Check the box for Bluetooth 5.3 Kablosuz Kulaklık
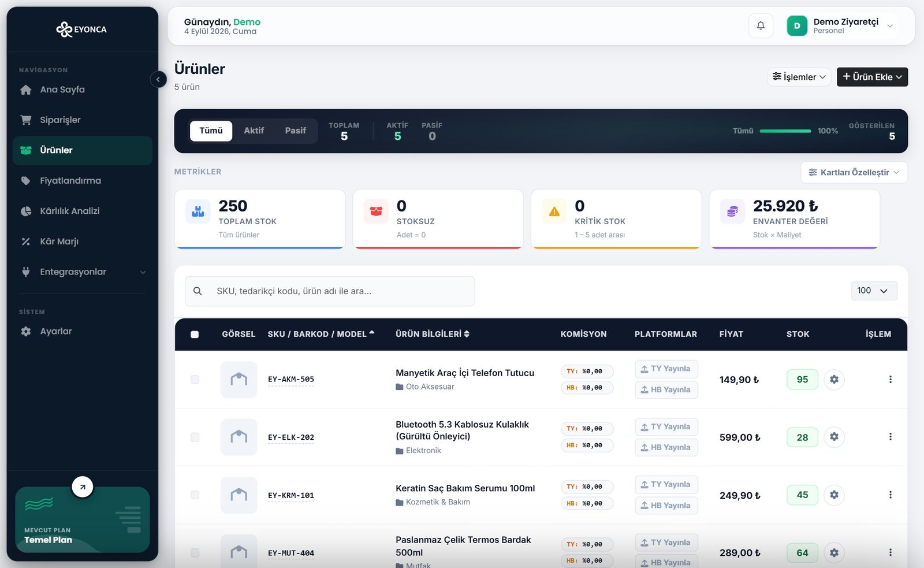This screenshot has height=568, width=924. click(195, 437)
